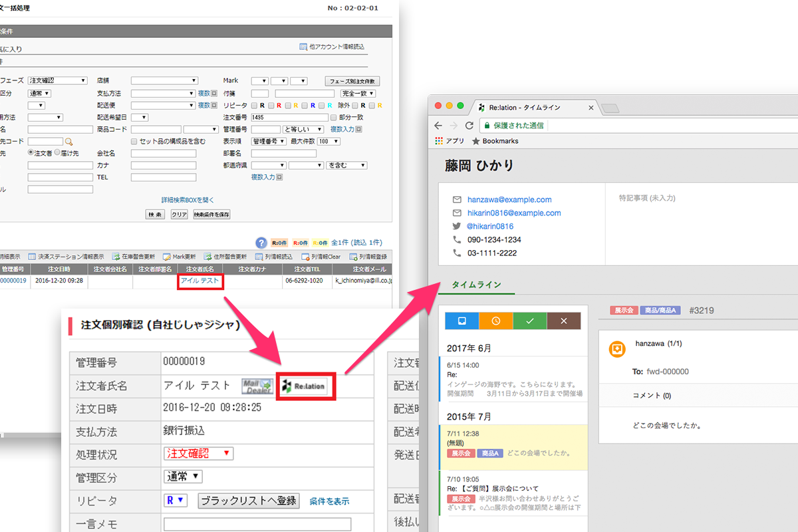Open the 7/10 19:05 展示会について timeline entry
The image size is (798, 532).
tap(513, 493)
